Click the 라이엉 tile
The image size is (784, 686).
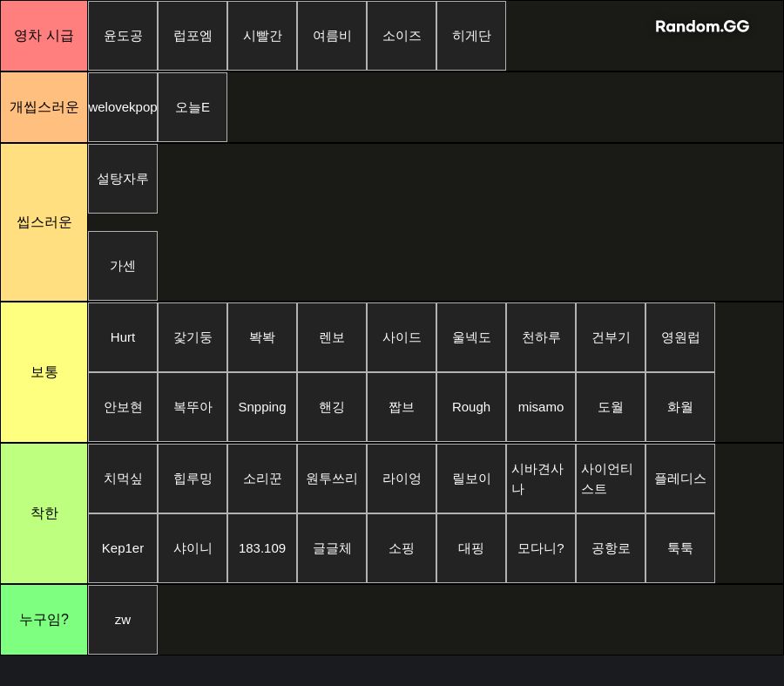pos(402,479)
